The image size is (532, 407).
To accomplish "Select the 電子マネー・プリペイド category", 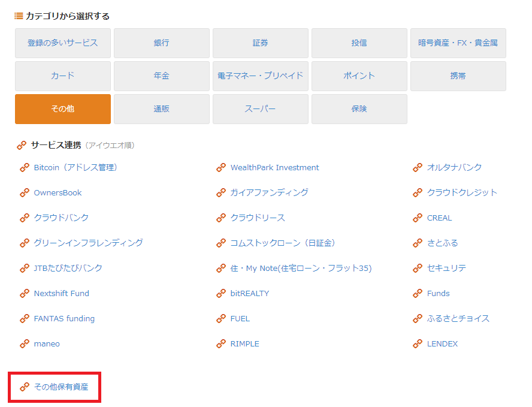I will (x=261, y=76).
